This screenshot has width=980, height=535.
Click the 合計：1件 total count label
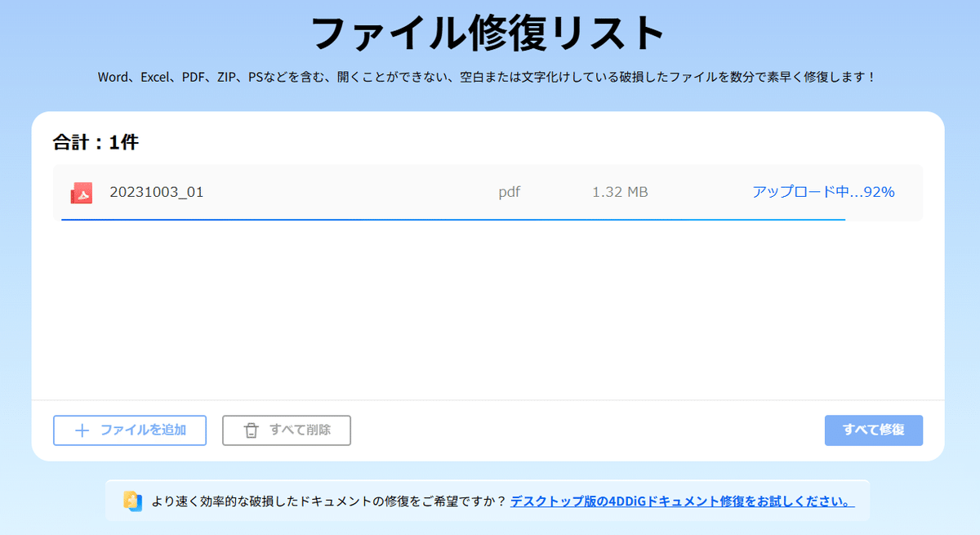[x=96, y=142]
